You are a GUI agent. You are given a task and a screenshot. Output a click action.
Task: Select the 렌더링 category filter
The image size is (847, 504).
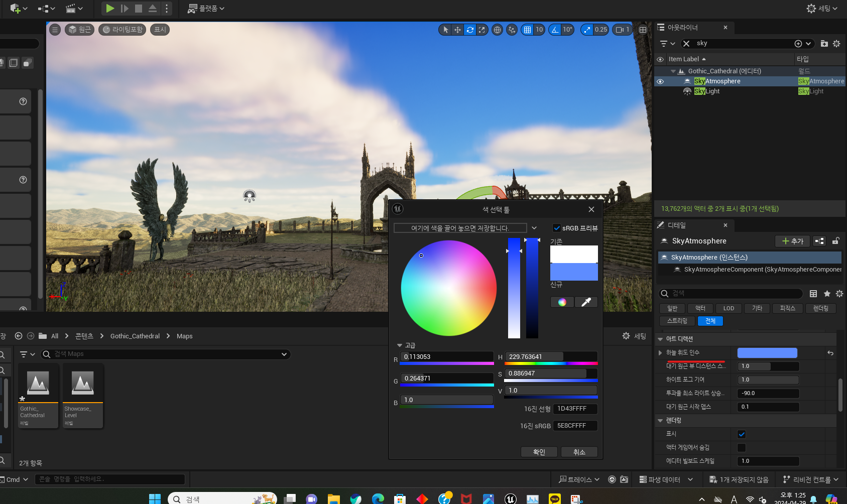(821, 308)
